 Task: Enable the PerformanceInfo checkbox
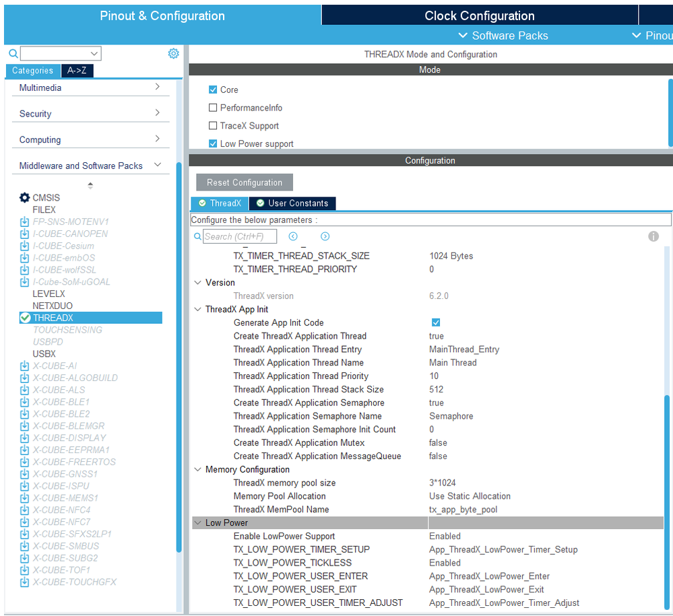click(213, 108)
